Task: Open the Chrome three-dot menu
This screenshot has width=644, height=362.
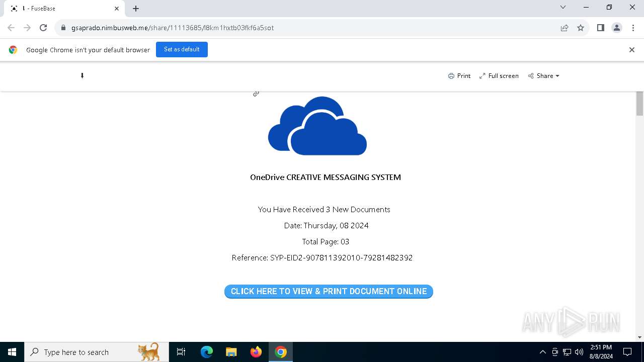Action: click(632, 28)
